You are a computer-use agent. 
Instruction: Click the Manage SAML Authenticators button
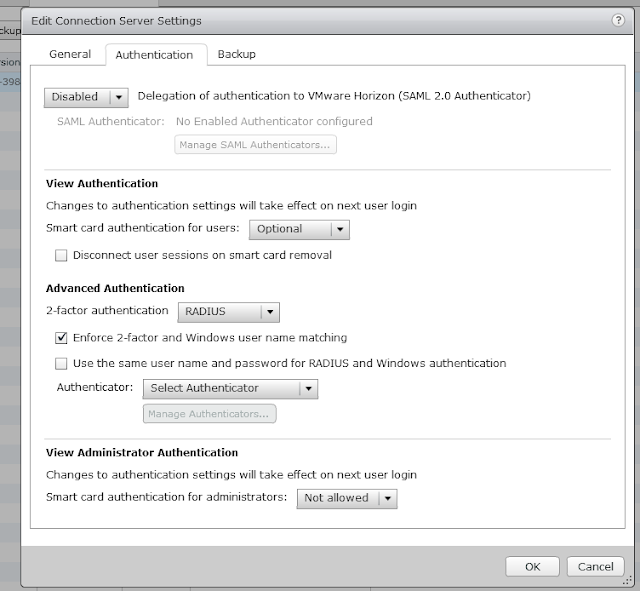point(255,145)
